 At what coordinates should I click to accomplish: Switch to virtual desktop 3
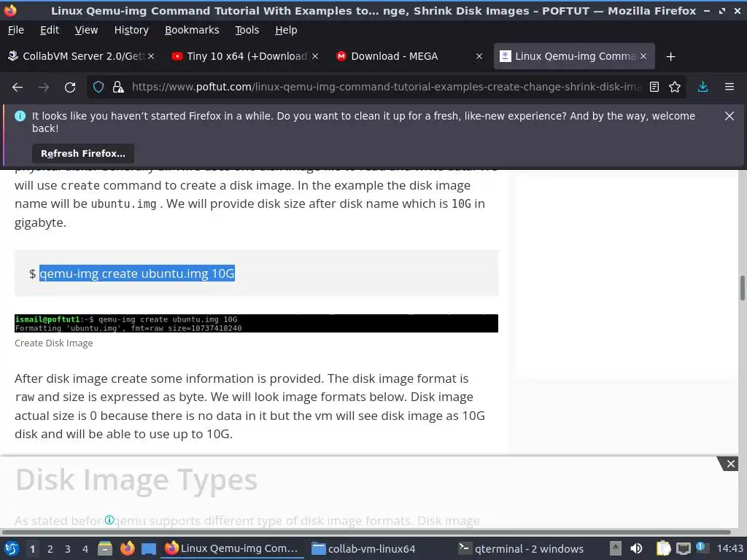[x=68, y=549]
